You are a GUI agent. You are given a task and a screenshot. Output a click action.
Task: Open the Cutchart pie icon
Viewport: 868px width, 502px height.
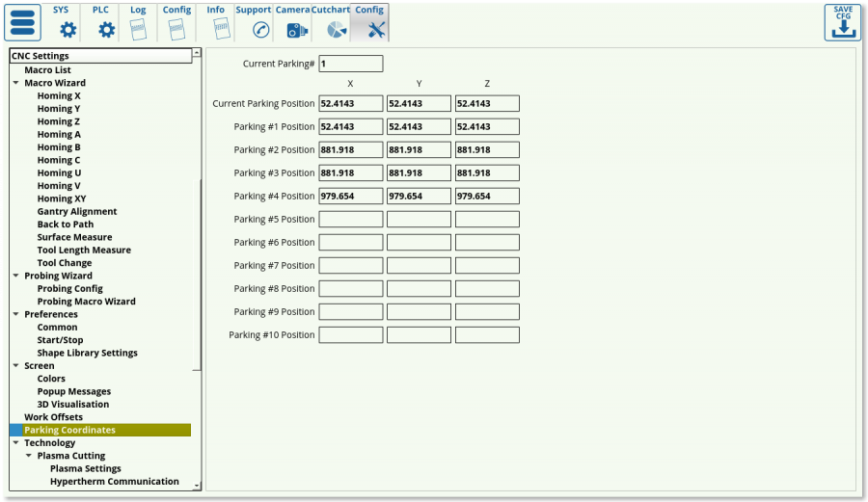[x=336, y=30]
